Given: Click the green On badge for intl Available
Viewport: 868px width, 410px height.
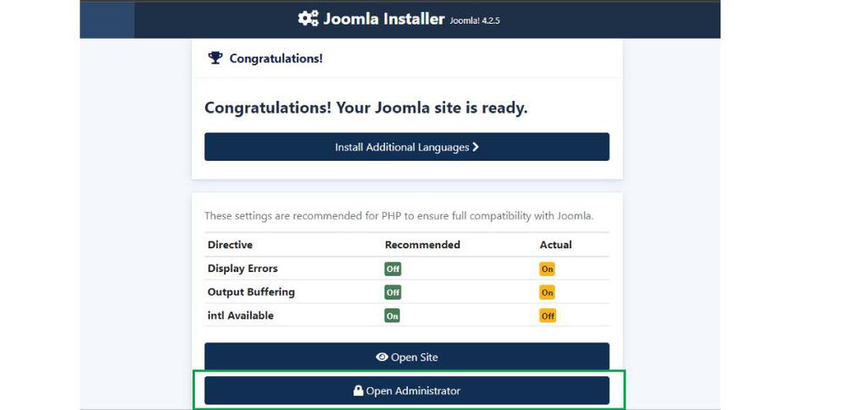Looking at the screenshot, I should pyautogui.click(x=392, y=316).
